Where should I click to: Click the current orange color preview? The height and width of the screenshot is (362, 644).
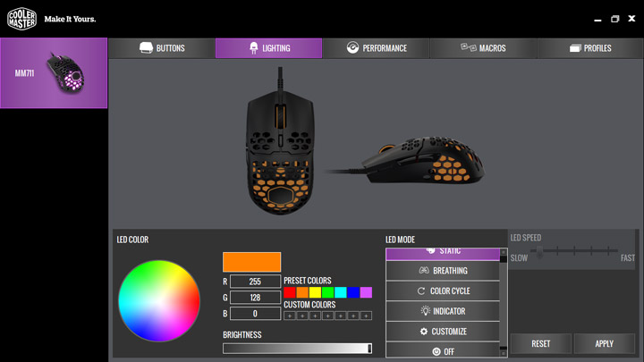[251, 262]
